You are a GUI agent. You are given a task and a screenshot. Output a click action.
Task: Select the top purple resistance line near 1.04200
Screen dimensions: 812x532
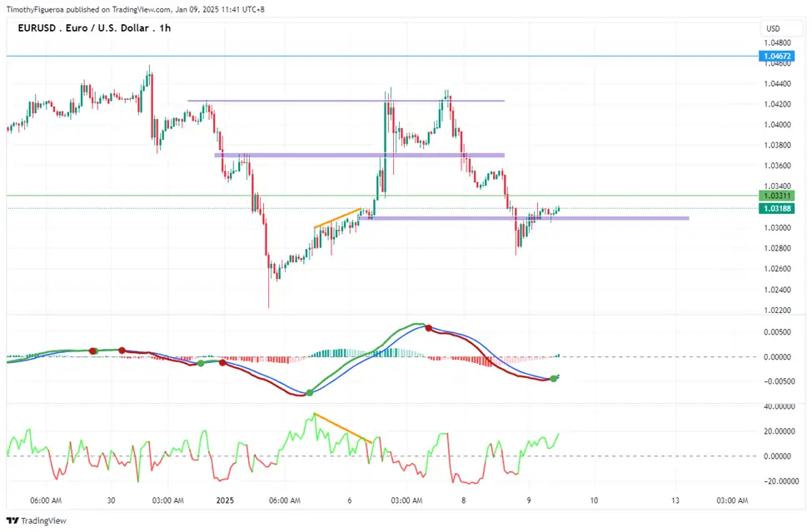point(346,101)
